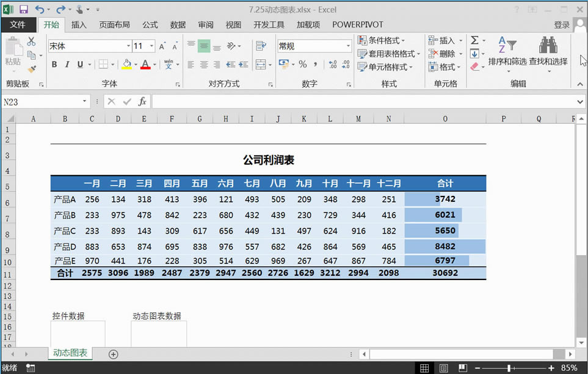The width and height of the screenshot is (588, 374).
Task: Click 套用表格格式 (Format as Table)
Action: 391,53
